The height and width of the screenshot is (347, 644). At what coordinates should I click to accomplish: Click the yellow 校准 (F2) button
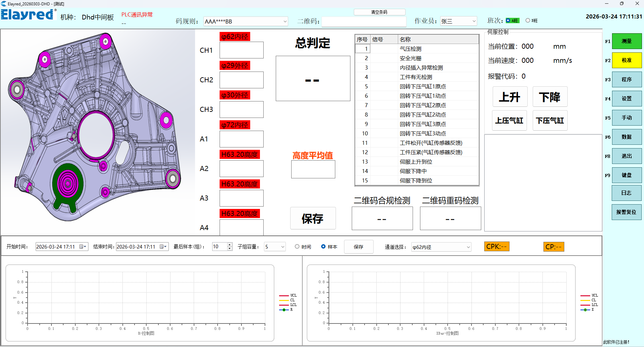pos(627,60)
